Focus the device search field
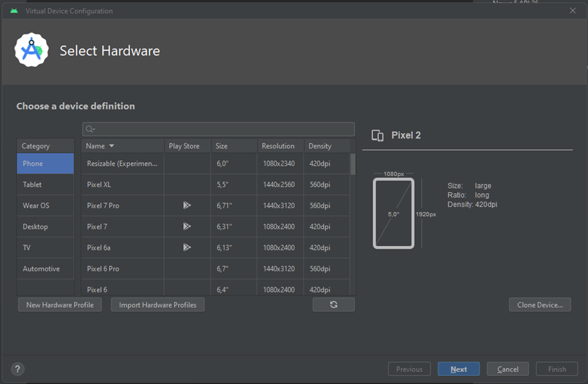This screenshot has width=588, height=384. click(218, 129)
